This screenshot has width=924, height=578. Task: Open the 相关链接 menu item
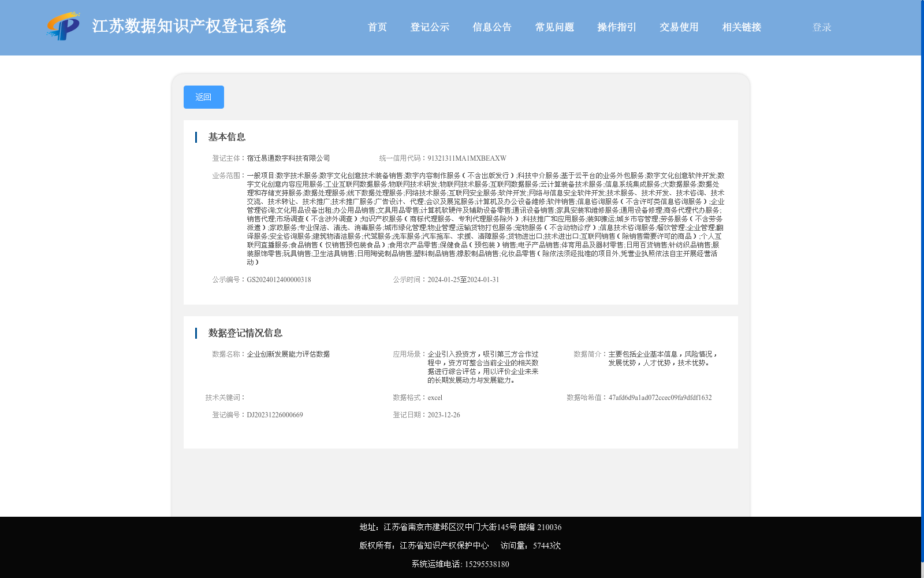[742, 27]
